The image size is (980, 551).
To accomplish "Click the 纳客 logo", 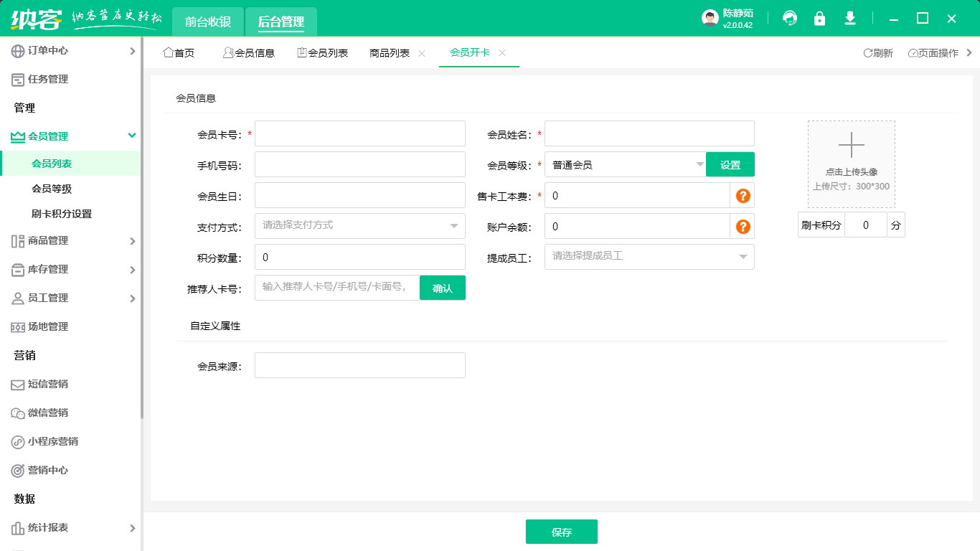I will (x=37, y=19).
